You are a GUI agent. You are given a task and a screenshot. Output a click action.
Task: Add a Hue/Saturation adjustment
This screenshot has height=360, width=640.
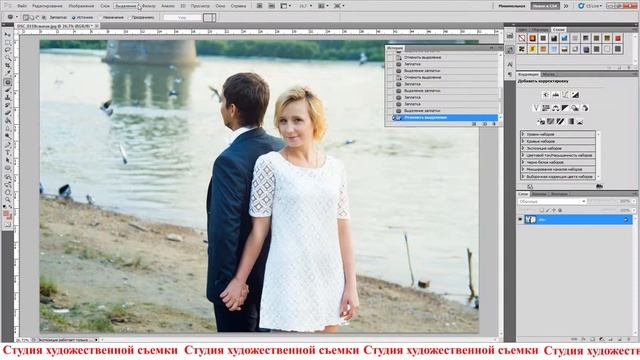pos(546,108)
